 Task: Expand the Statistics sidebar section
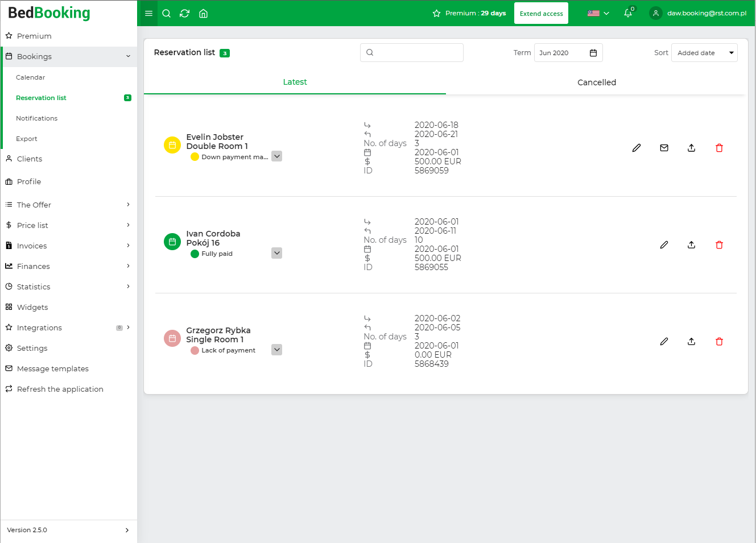(x=68, y=287)
